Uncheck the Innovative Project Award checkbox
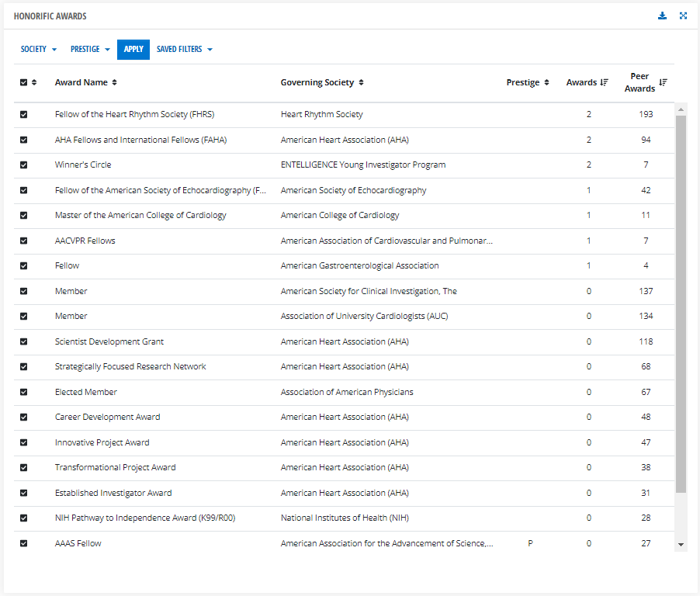 click(23, 442)
